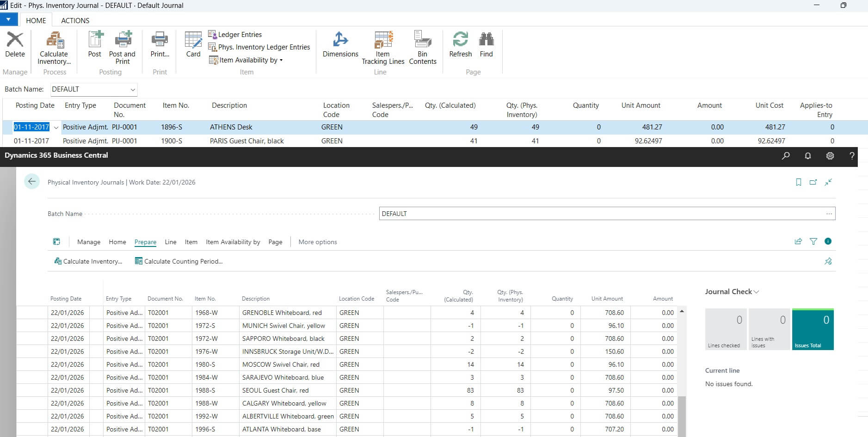This screenshot has width=868, height=437.
Task: Open Item Tracking Lines from ribbon
Action: [383, 40]
